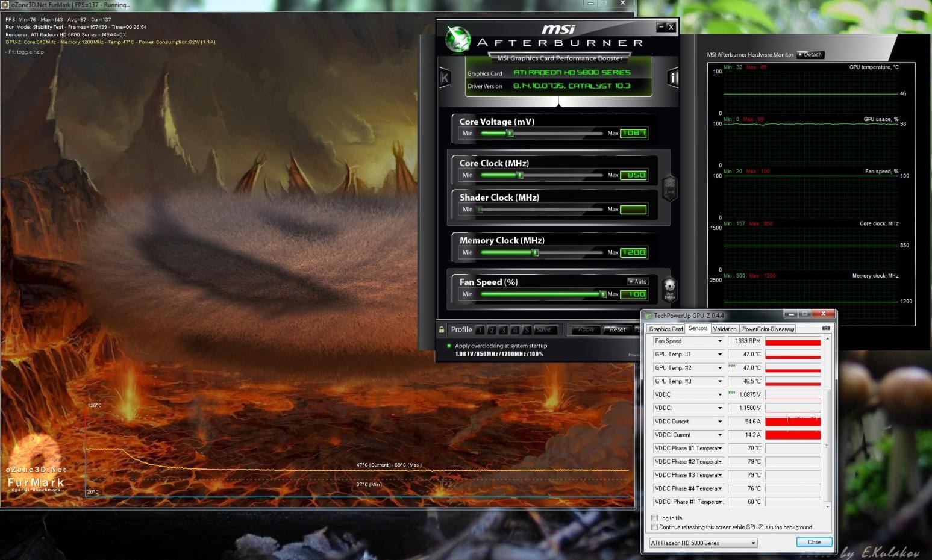Click the profile lock icon in Afterburner

pyautogui.click(x=442, y=329)
